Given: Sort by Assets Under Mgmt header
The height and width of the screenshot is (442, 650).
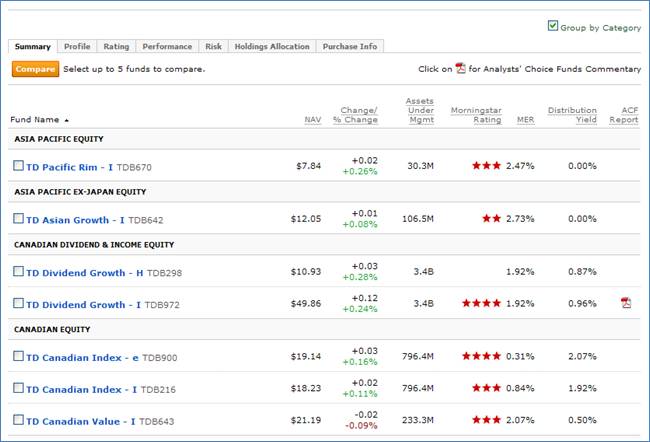Looking at the screenshot, I should click(420, 110).
